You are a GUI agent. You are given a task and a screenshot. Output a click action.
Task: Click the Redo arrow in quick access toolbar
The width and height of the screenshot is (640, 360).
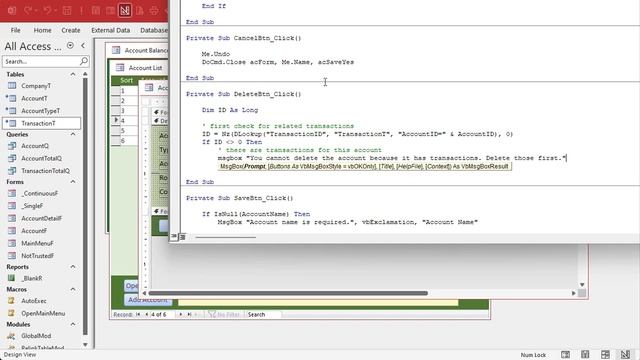28,11
